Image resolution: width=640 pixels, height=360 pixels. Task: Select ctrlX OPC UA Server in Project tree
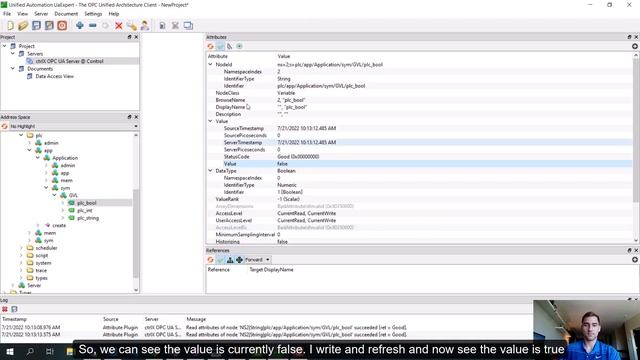pos(69,61)
